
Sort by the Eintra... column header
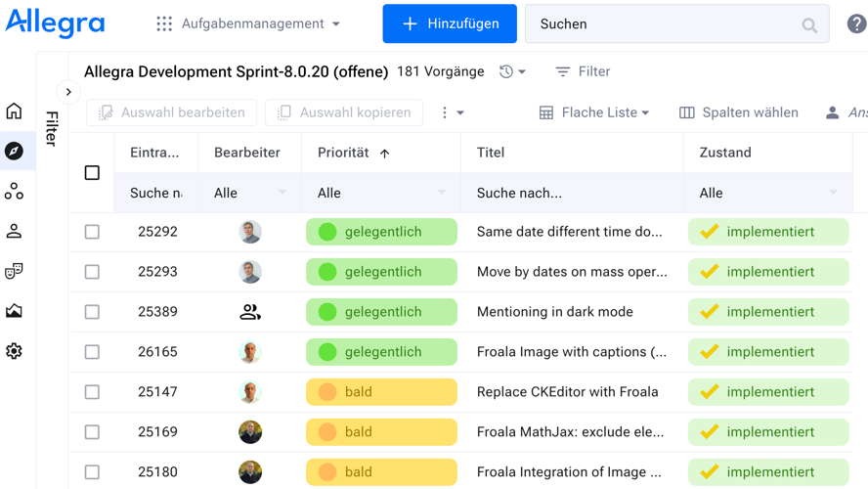coord(154,153)
